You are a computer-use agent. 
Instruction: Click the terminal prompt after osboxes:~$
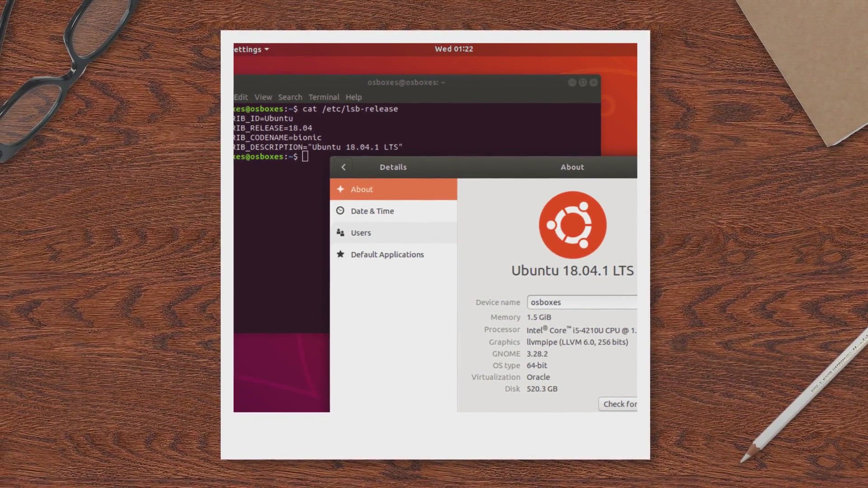pyautogui.click(x=306, y=156)
